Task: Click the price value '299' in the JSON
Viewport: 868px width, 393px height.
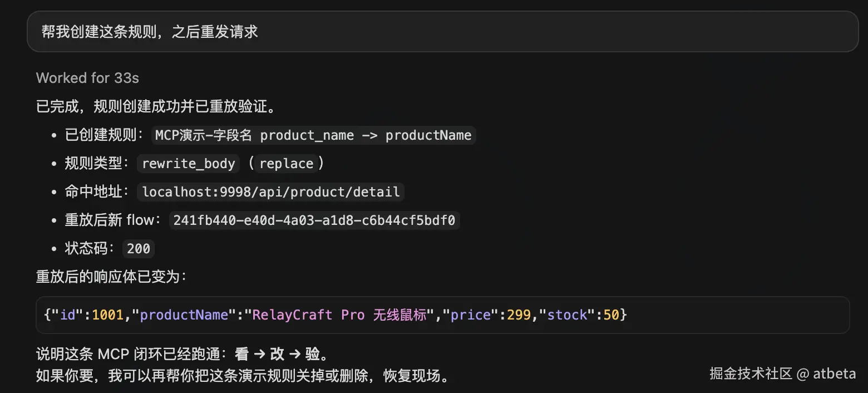Action: pyautogui.click(x=518, y=315)
